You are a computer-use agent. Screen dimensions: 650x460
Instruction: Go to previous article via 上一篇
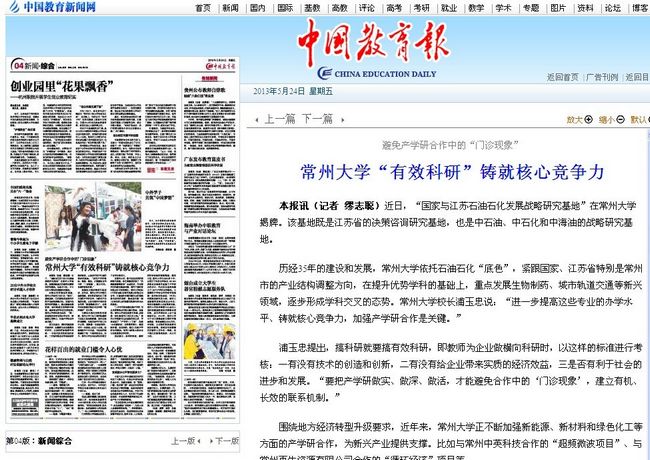point(277,118)
